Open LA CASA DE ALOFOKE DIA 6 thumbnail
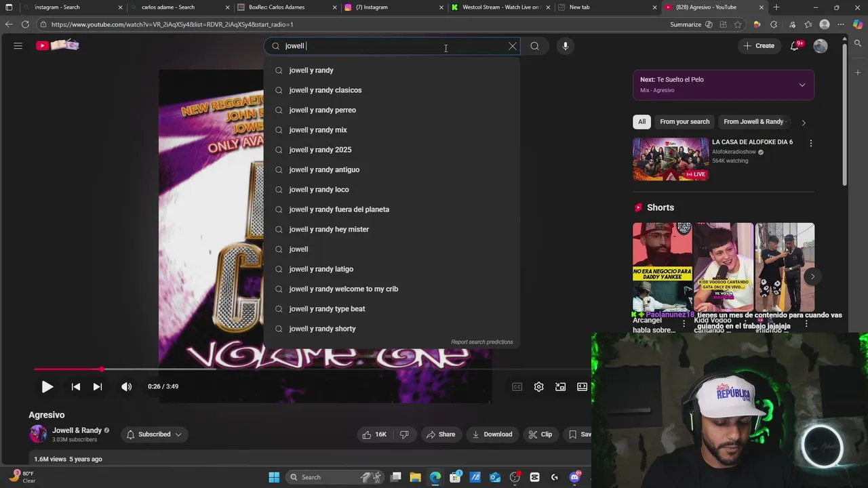The image size is (868, 488). click(671, 159)
